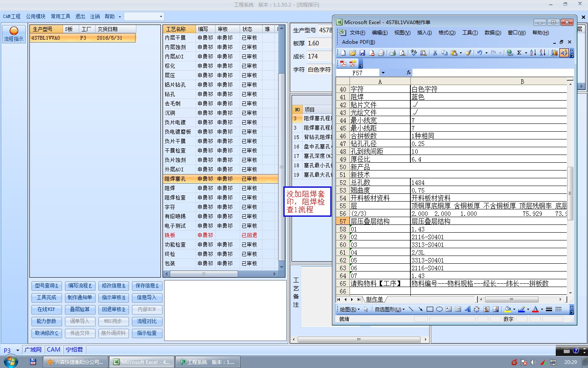
Task: Open Excel 编辑(E) menu
Action: pyautogui.click(x=380, y=33)
